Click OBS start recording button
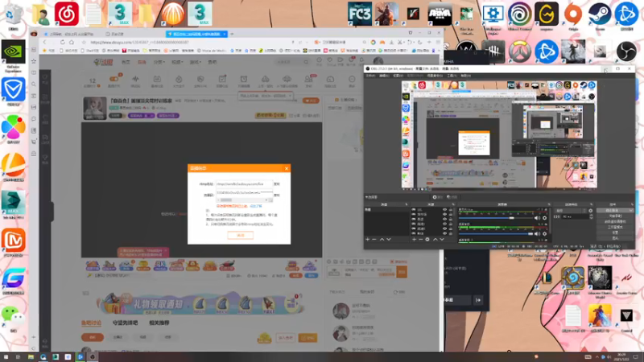The height and width of the screenshot is (362, 644). tap(615, 216)
